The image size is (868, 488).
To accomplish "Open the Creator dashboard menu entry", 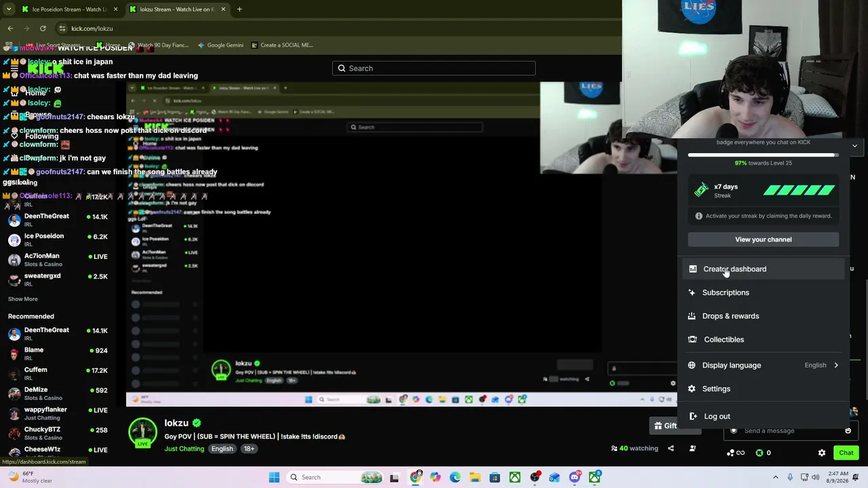I will (764, 269).
